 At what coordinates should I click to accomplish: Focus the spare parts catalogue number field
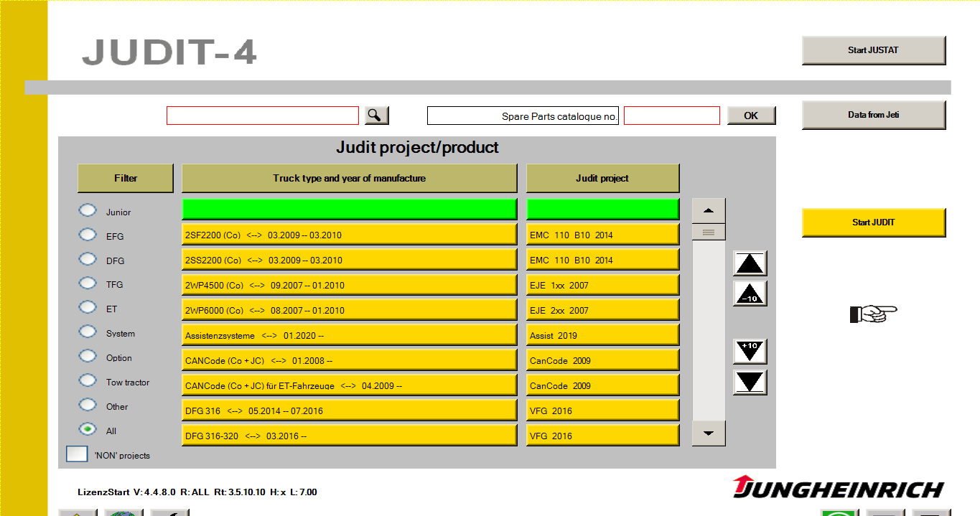tap(671, 116)
